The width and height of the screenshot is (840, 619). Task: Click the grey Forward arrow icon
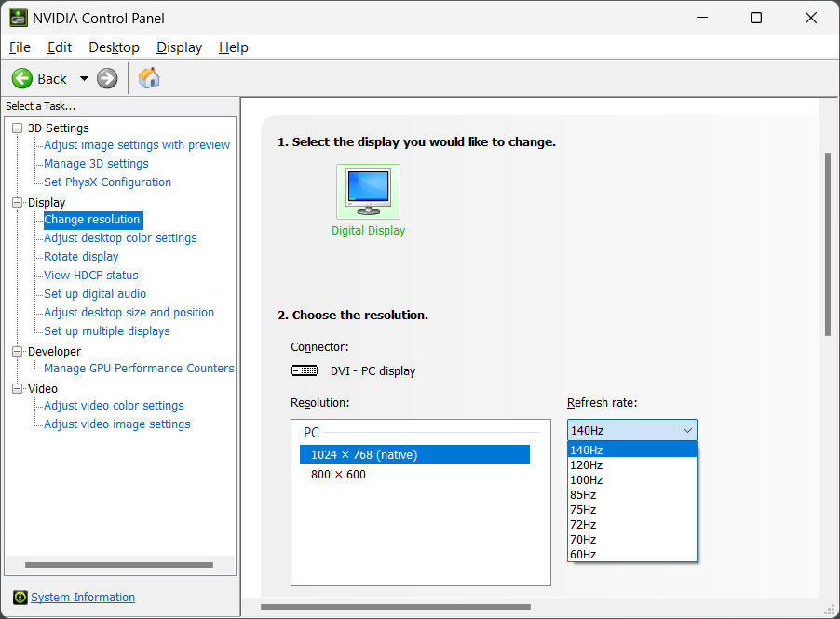click(107, 79)
